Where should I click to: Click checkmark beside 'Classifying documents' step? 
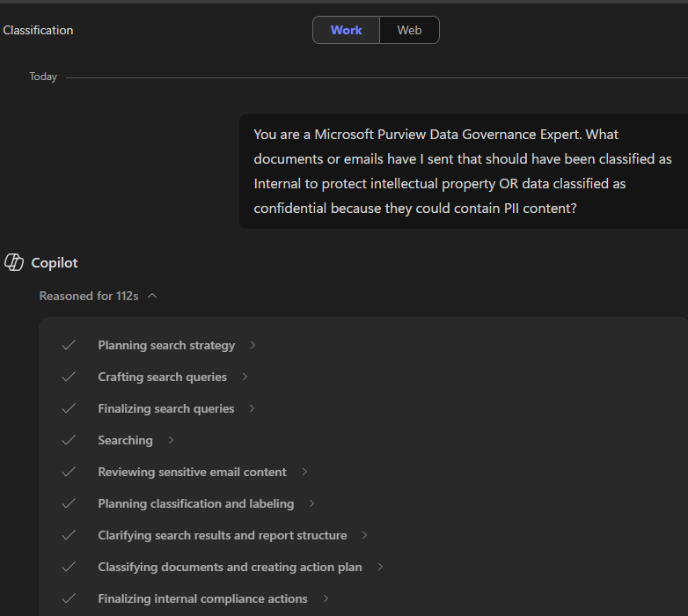click(x=69, y=567)
